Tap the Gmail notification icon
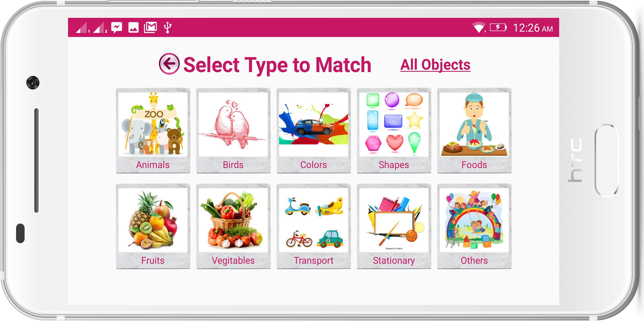The height and width of the screenshot is (322, 644). (150, 27)
